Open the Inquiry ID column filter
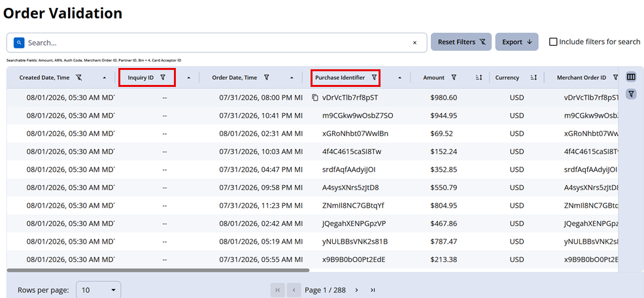Screen dimensions: 644x298 (x=163, y=78)
